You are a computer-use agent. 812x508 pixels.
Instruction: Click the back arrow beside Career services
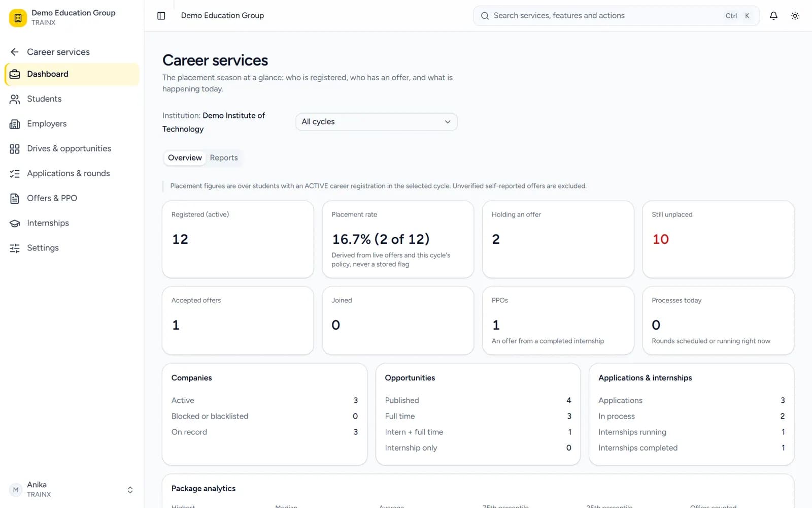click(15, 52)
